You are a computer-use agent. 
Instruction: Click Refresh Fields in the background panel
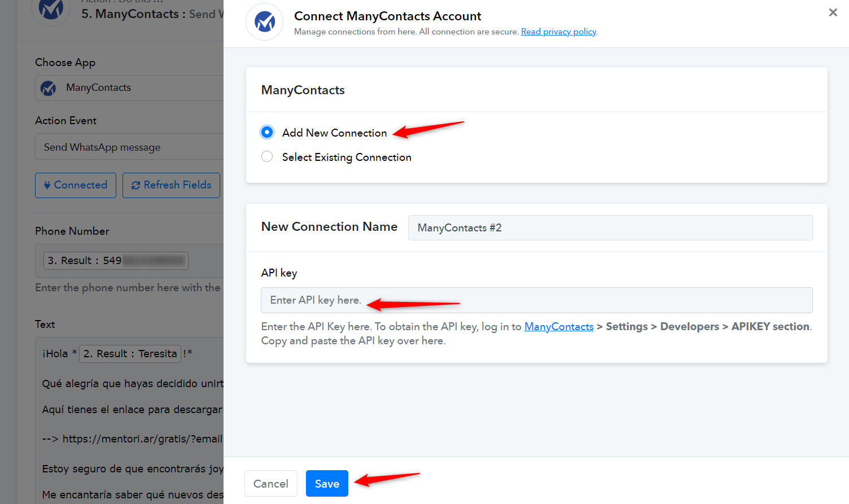(171, 185)
